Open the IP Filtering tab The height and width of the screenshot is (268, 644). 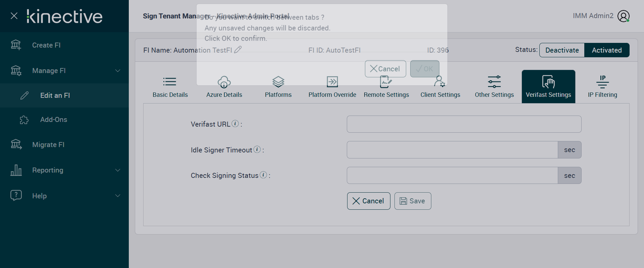coord(602,86)
